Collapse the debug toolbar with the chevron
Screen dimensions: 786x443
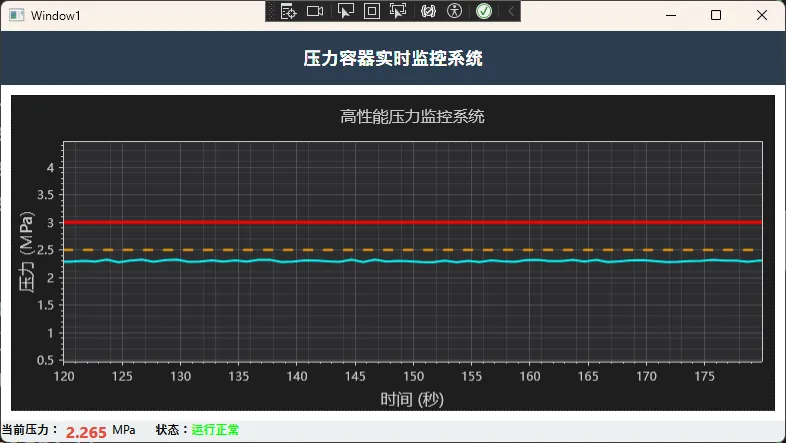pyautogui.click(x=510, y=11)
